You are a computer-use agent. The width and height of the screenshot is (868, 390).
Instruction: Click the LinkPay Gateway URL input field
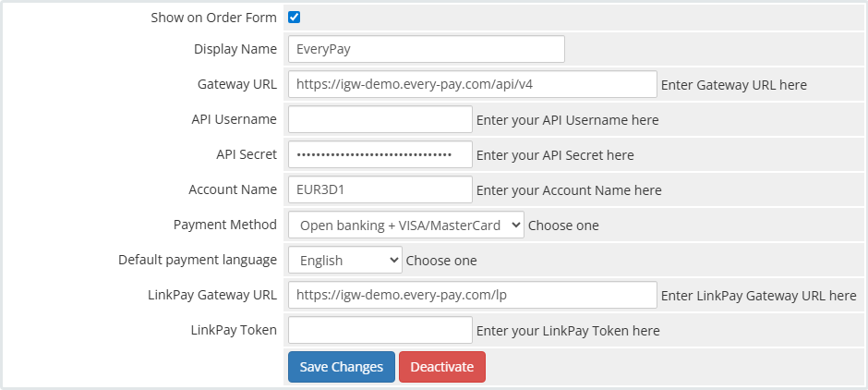tap(472, 295)
